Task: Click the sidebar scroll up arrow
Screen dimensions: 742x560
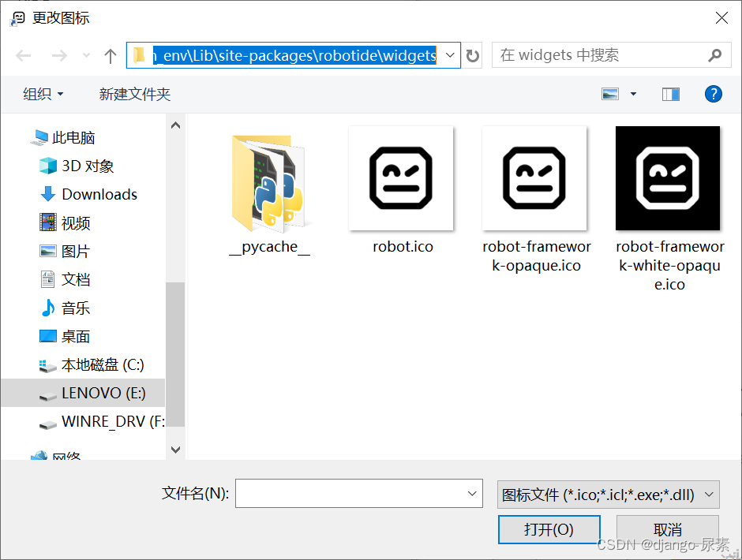Action: [175, 125]
